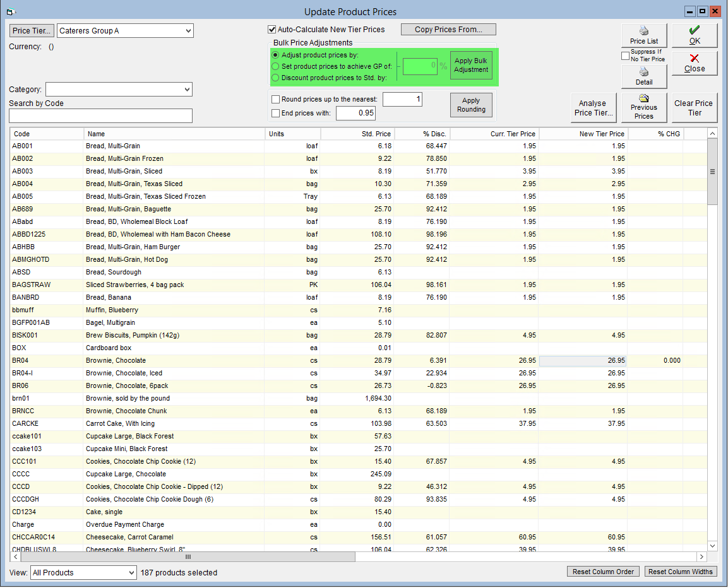Viewport: 728px width, 588px height.
Task: Click the horizontal scrollbar left arrow
Action: [x=16, y=556]
